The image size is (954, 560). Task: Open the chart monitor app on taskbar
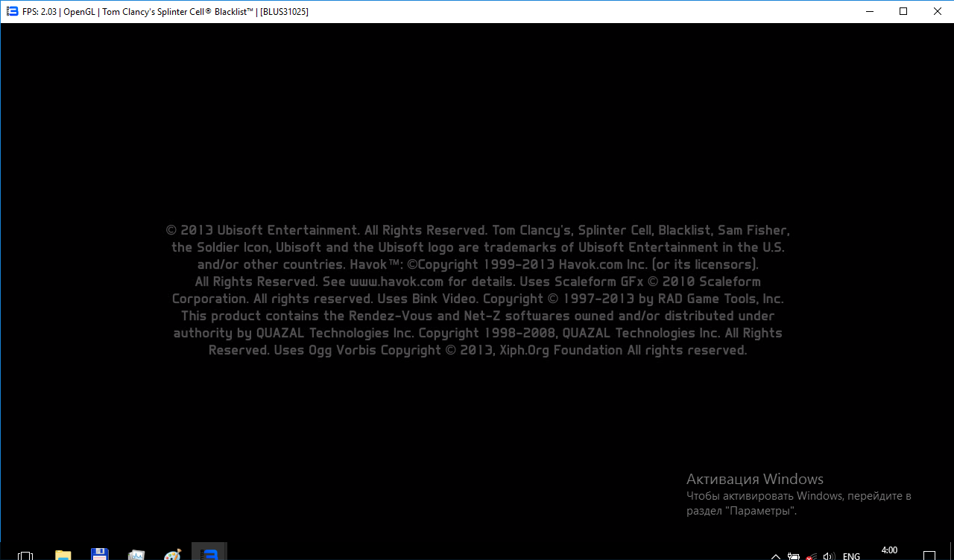[136, 555]
